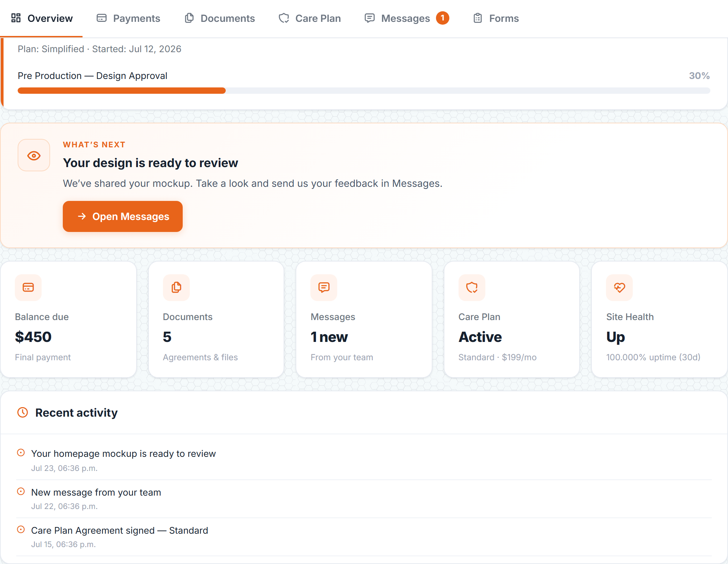Open Care Plan Agreement signed activity item
This screenshot has width=728, height=564.
click(x=364, y=537)
